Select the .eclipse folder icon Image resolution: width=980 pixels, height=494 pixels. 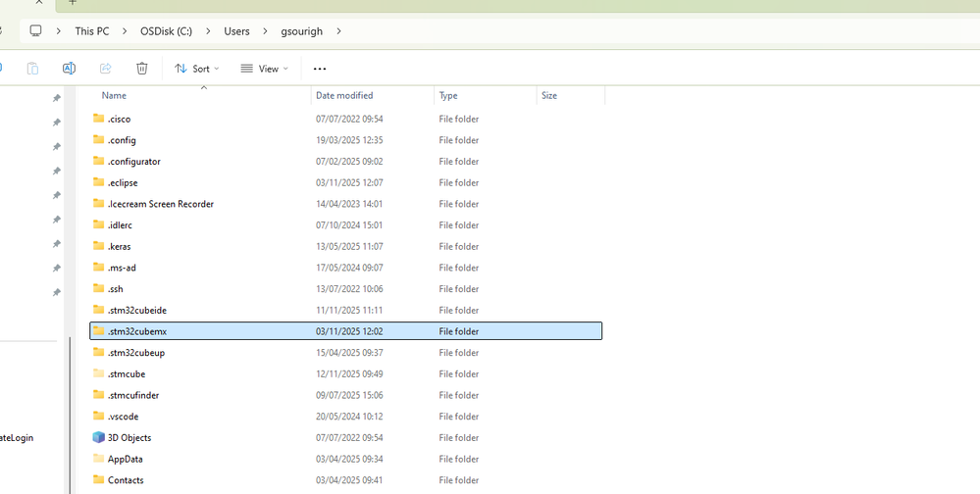(98, 181)
